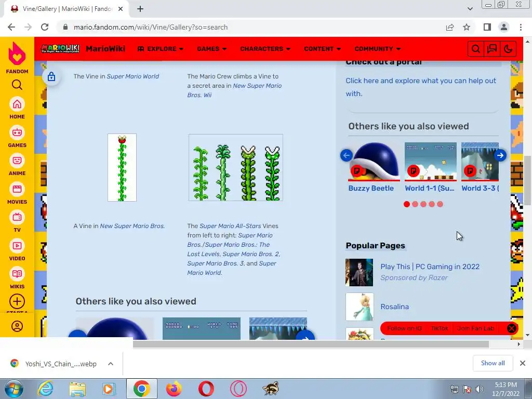Open Fandom sidebar search icon
Viewport: 532px width, 399px height.
pyautogui.click(x=17, y=85)
